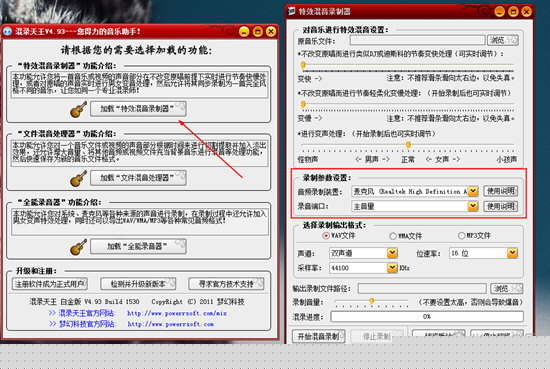The height and width of the screenshot is (369, 550).
Task: Click the 升级和注册 group label
Action: (x=36, y=271)
